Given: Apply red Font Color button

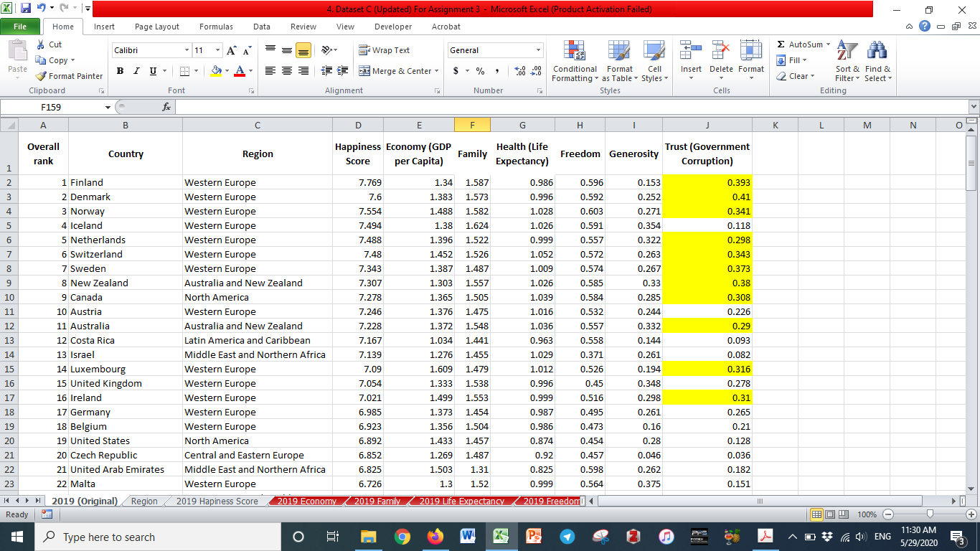Looking at the screenshot, I should (240, 71).
